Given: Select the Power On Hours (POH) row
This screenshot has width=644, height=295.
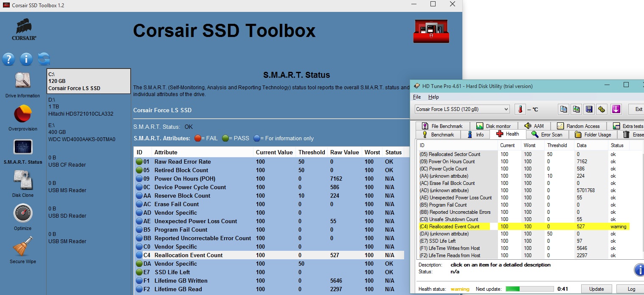Looking at the screenshot, I should click(x=269, y=179).
